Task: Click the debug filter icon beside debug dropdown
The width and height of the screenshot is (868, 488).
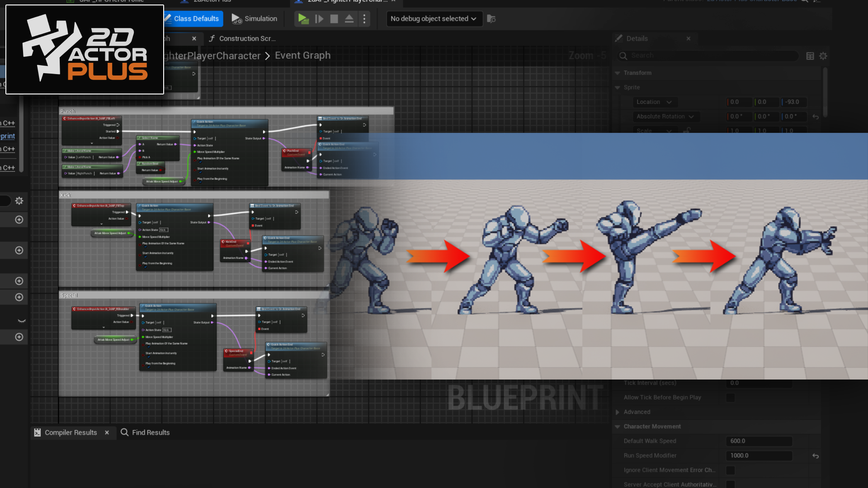Action: tap(491, 19)
